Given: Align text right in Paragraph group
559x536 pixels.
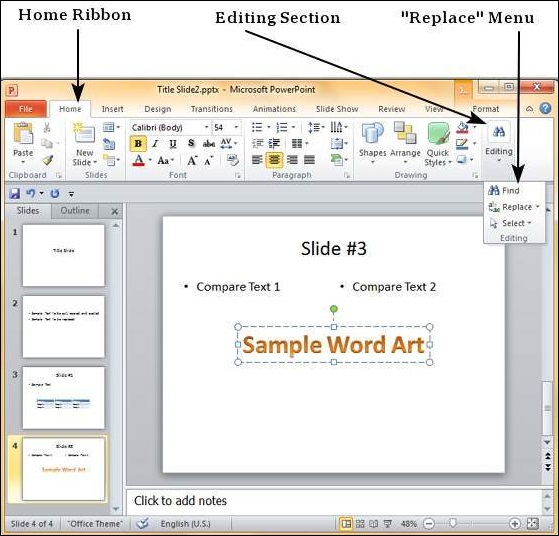Looking at the screenshot, I should (292, 159).
